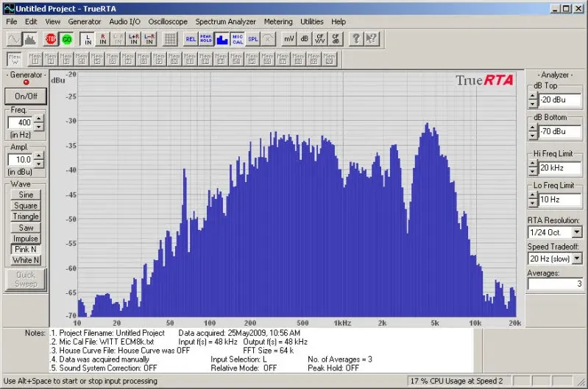The width and height of the screenshot is (588, 389).
Task: Increase generator frequency with up arrow
Action: point(38,119)
